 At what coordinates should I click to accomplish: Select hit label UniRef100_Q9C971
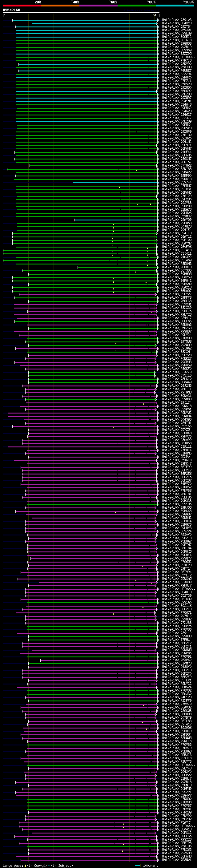tap(177, 145)
